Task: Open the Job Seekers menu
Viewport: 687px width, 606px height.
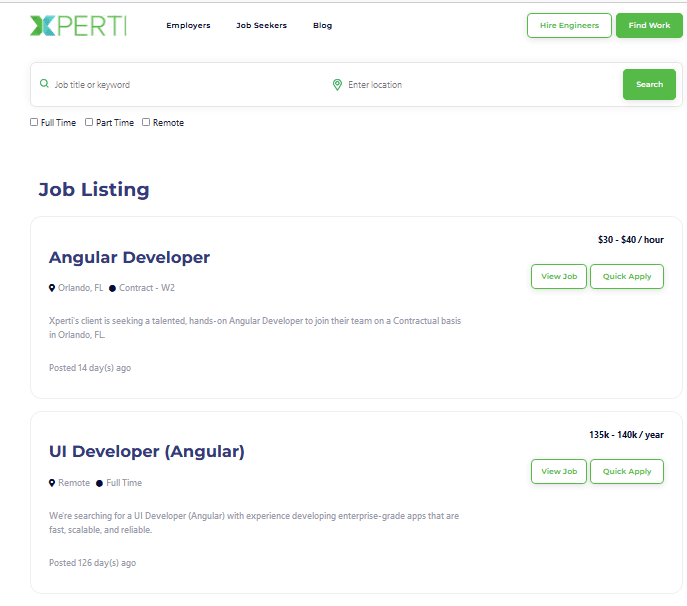Action: point(262,25)
